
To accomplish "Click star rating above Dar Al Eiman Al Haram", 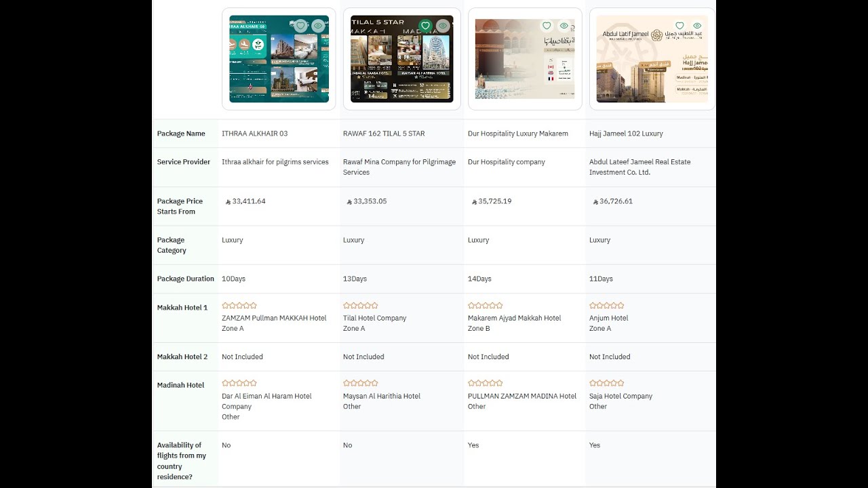I will click(239, 383).
